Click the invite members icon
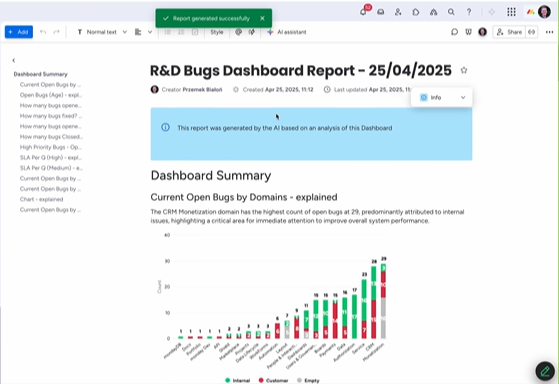The width and height of the screenshot is (559, 384). [x=398, y=12]
